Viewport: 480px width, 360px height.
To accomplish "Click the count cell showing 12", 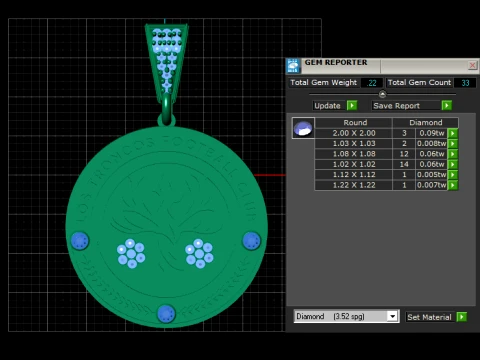I will coord(404,154).
